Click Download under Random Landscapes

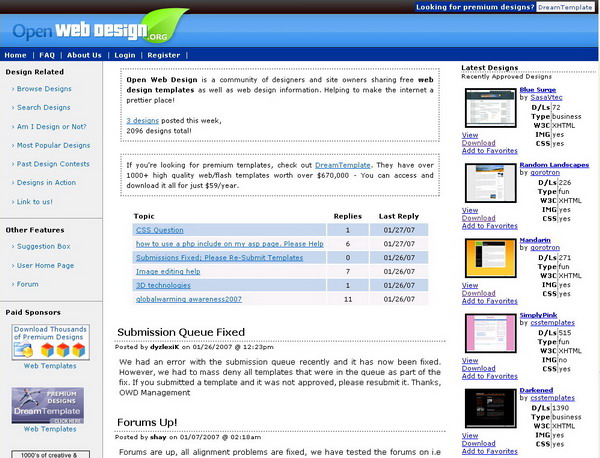pyautogui.click(x=478, y=218)
